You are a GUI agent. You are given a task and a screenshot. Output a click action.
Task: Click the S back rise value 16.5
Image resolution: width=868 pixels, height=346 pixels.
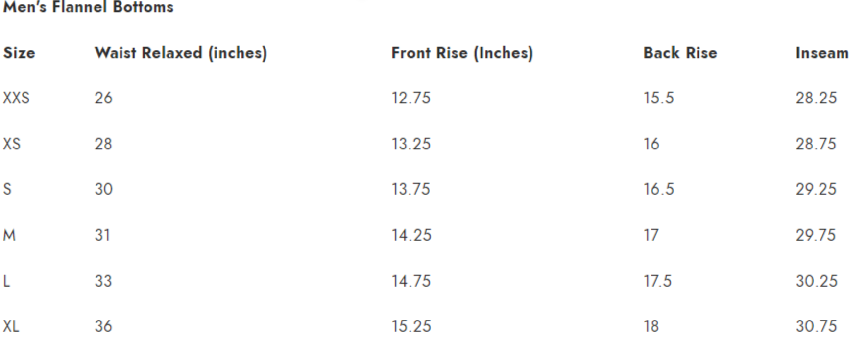click(658, 189)
